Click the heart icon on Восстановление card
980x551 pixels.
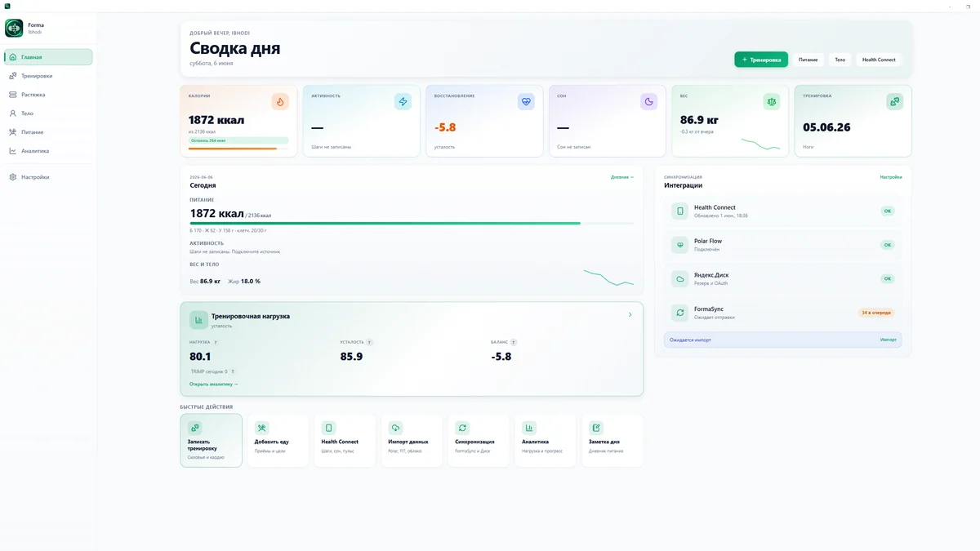coord(526,102)
